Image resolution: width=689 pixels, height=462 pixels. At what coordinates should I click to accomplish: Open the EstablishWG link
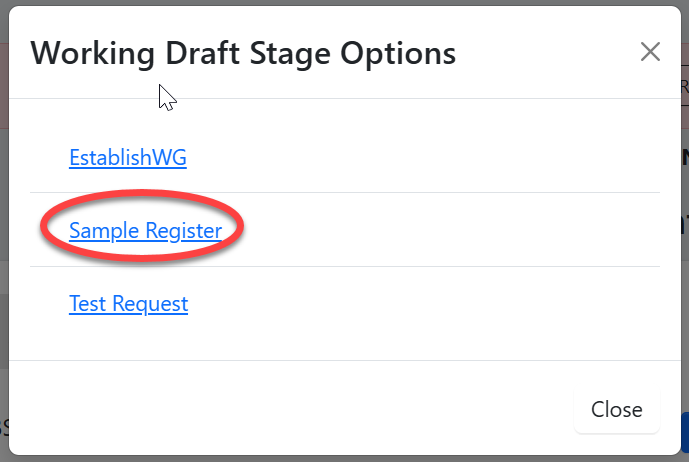point(127,157)
